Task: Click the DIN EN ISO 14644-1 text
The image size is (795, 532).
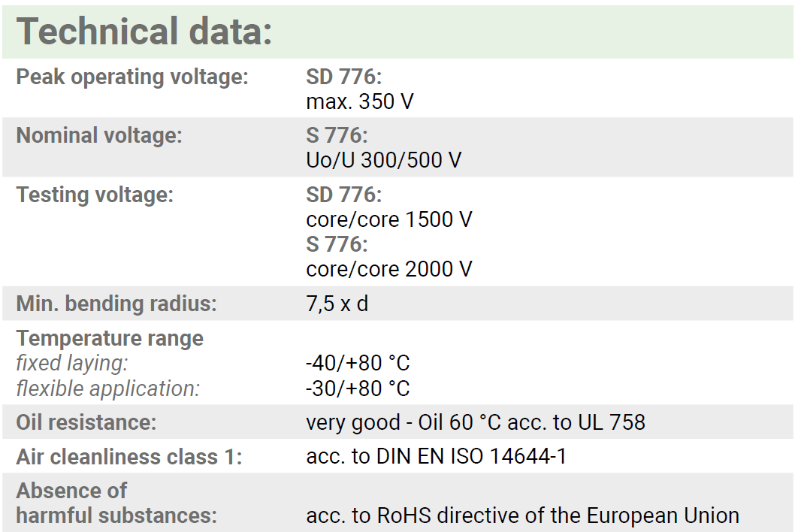Action: coord(471,456)
